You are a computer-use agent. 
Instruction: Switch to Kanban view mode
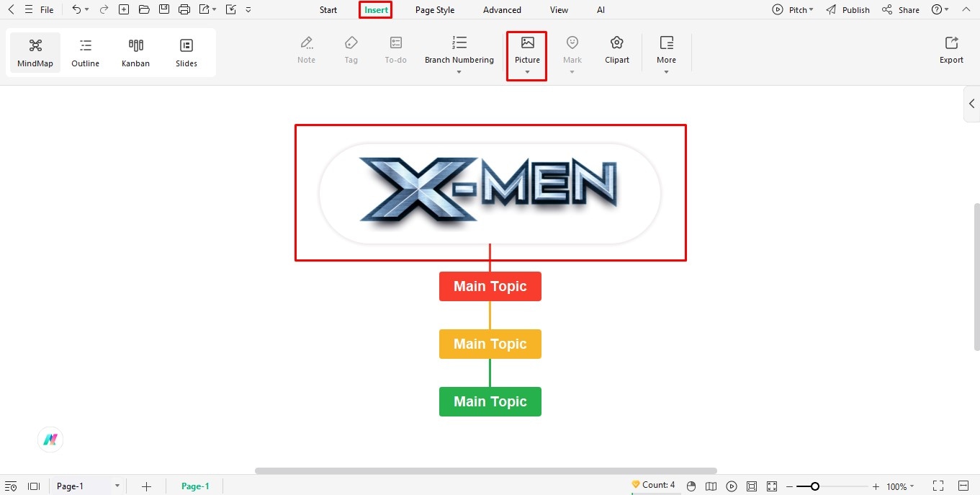pos(135,53)
